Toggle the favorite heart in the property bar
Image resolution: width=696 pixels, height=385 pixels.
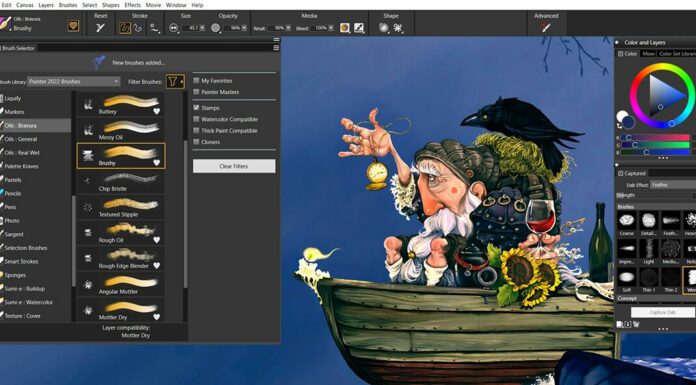tap(73, 26)
